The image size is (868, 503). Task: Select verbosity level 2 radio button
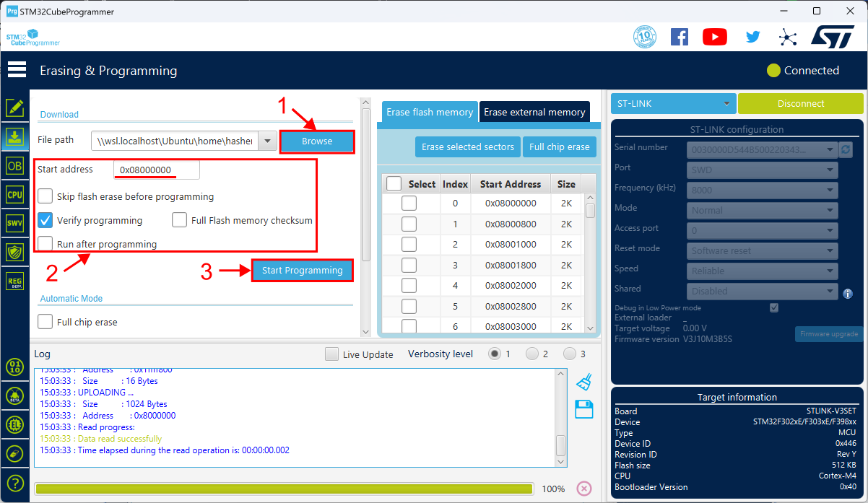(532, 354)
